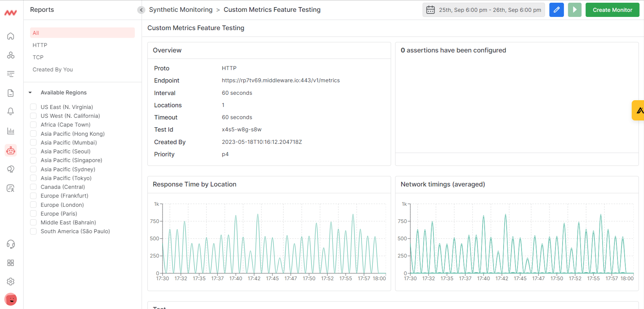Open the Synthetic Monitoring robot icon
The width and height of the screenshot is (644, 309).
[x=11, y=150]
